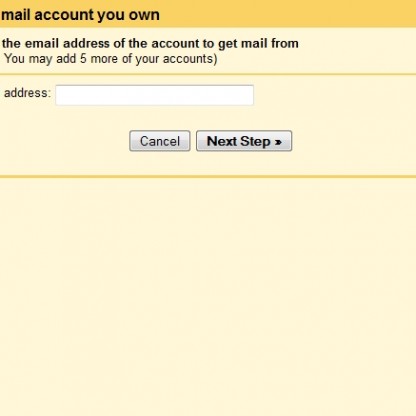Click the word 'Next' on the Next Step button
The width and height of the screenshot is (416, 416).
222,141
